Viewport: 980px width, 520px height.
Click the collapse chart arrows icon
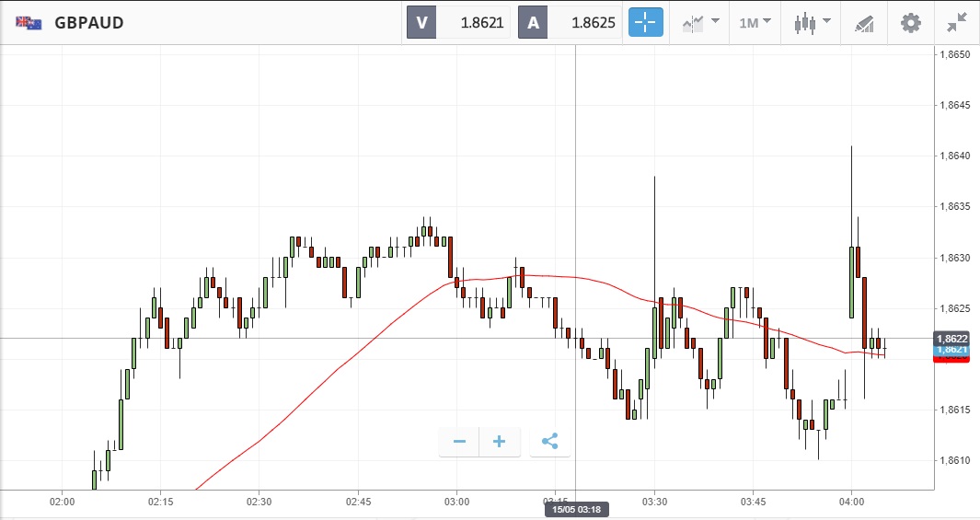(957, 23)
